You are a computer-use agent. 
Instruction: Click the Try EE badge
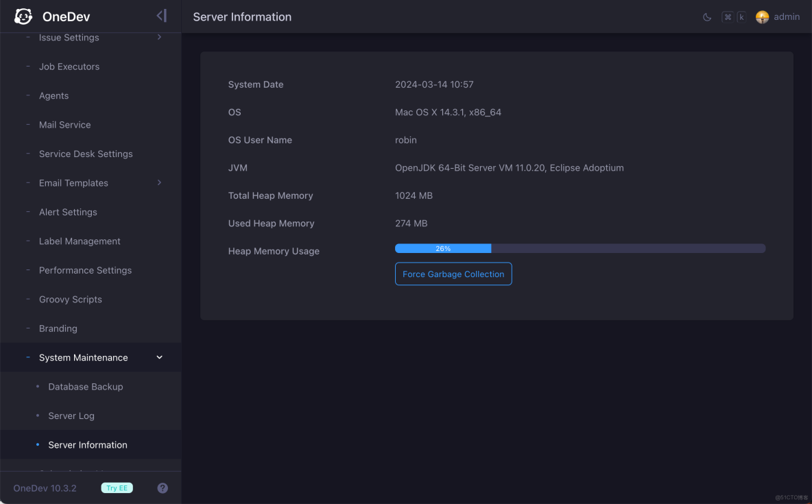click(117, 488)
